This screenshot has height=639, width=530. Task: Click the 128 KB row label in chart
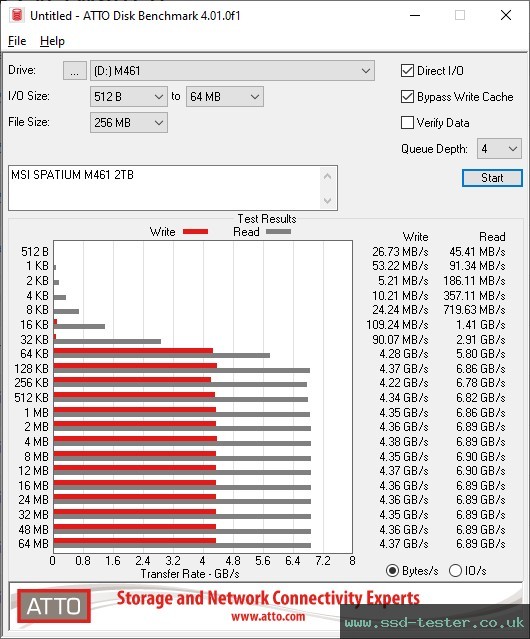(31, 369)
